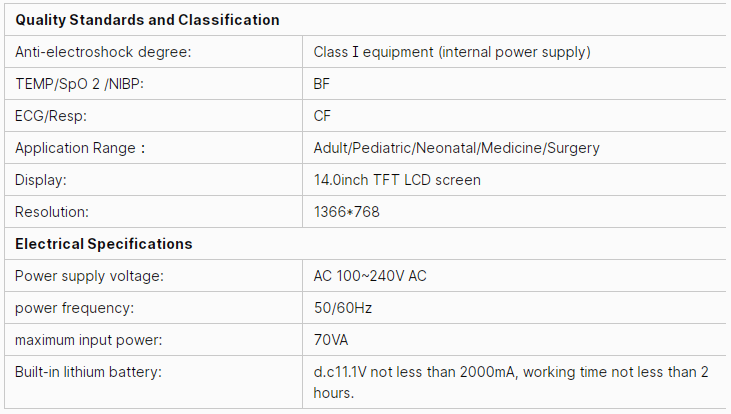
Task: Click the Built-in lithium battery label
Action: pyautogui.click(x=88, y=372)
